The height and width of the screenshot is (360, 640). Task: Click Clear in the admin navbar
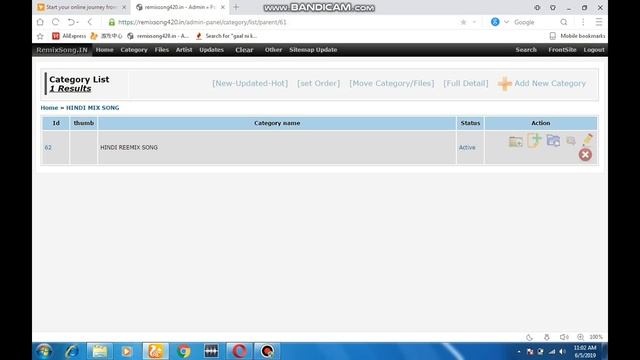244,50
